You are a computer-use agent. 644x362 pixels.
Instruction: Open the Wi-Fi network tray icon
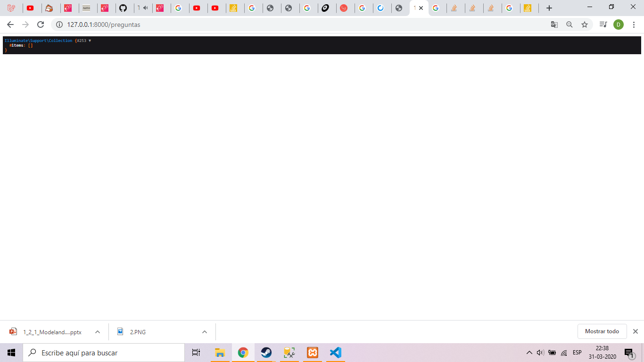point(564,353)
